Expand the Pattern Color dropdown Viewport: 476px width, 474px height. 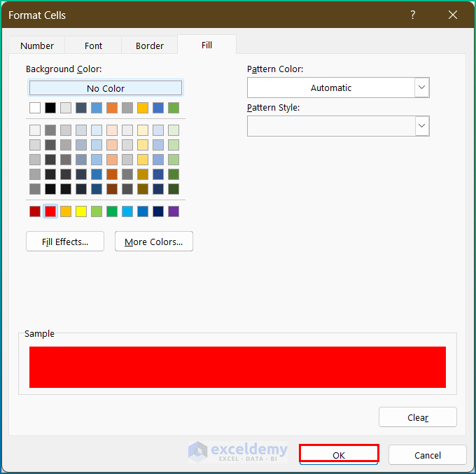pos(421,88)
